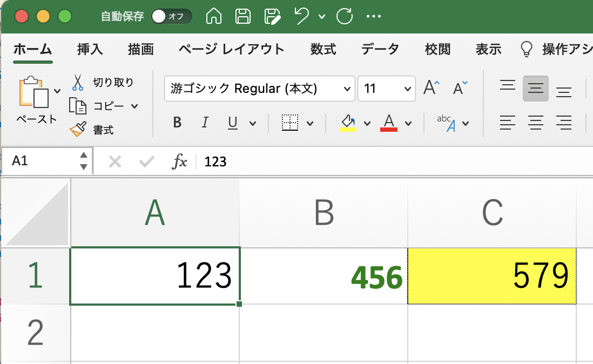Click the ... overflow menu button
Viewport: 593px width, 364px height.
374,16
